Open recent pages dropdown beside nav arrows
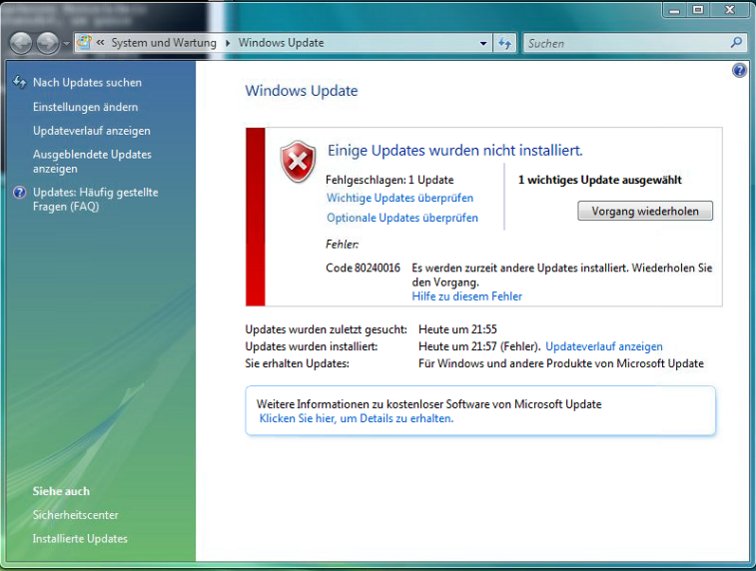Screen dimensions: 756x571 tap(66, 43)
